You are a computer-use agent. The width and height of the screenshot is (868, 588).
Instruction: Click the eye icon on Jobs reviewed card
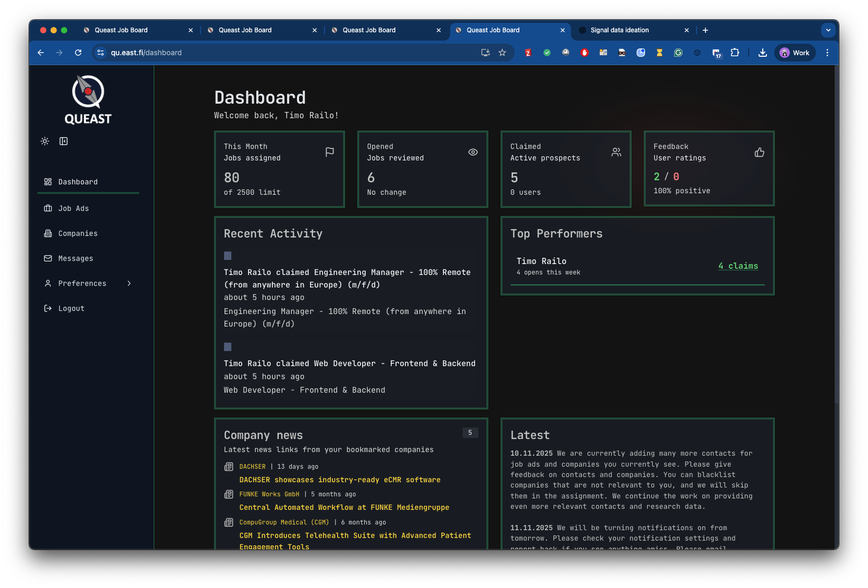coord(473,152)
